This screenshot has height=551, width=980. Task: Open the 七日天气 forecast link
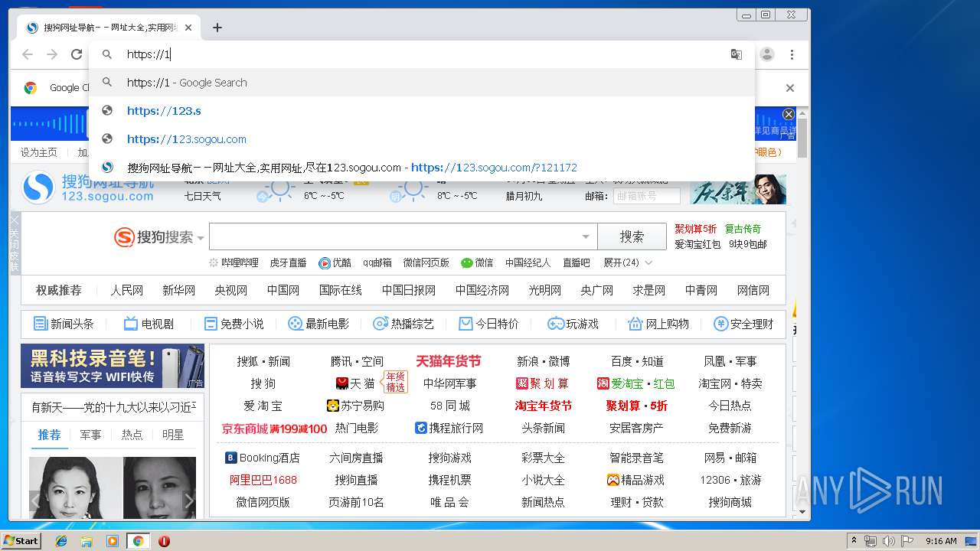tap(202, 196)
